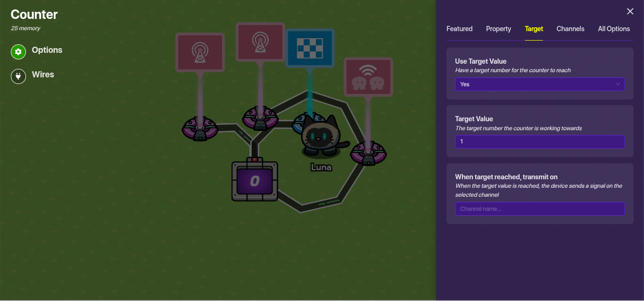Open the All Options tab
The image size is (644, 301).
pos(613,29)
